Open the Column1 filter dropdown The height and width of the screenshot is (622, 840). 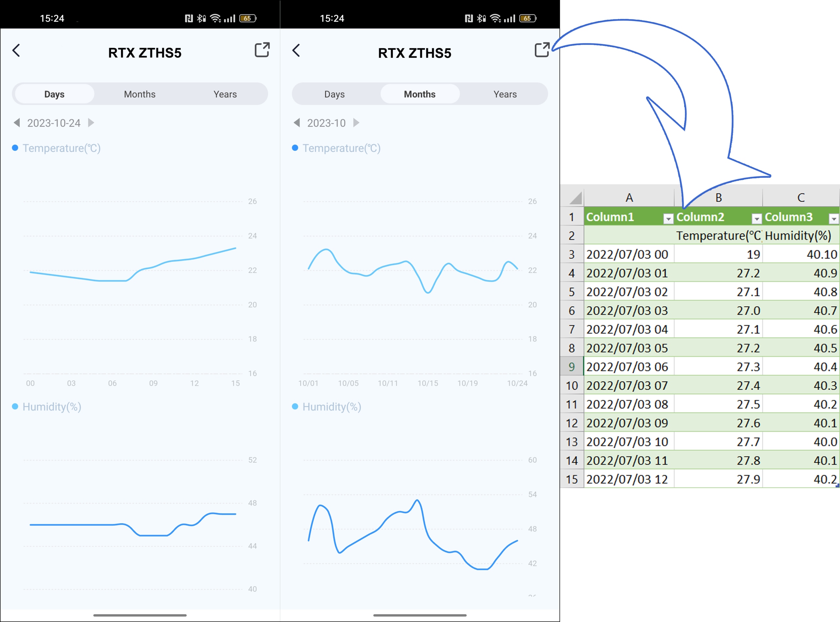tap(668, 218)
